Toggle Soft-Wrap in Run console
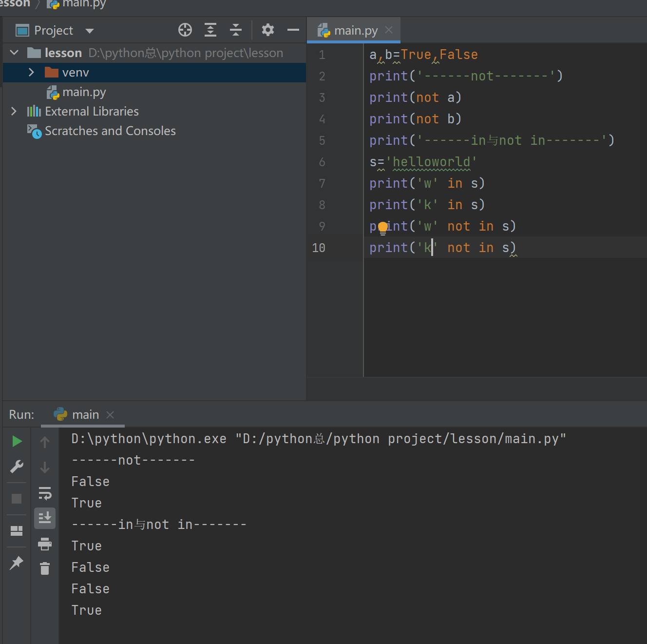The image size is (647, 644). [x=45, y=493]
